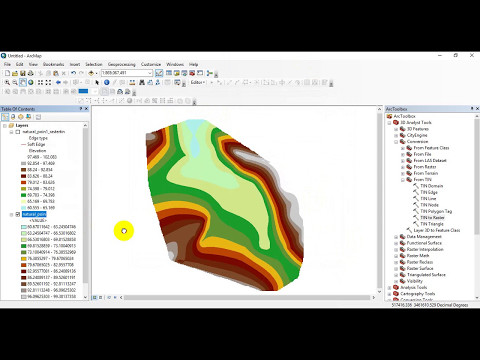Click the Add Data icon
This screenshot has width=480, height=360.
(x=91, y=73)
